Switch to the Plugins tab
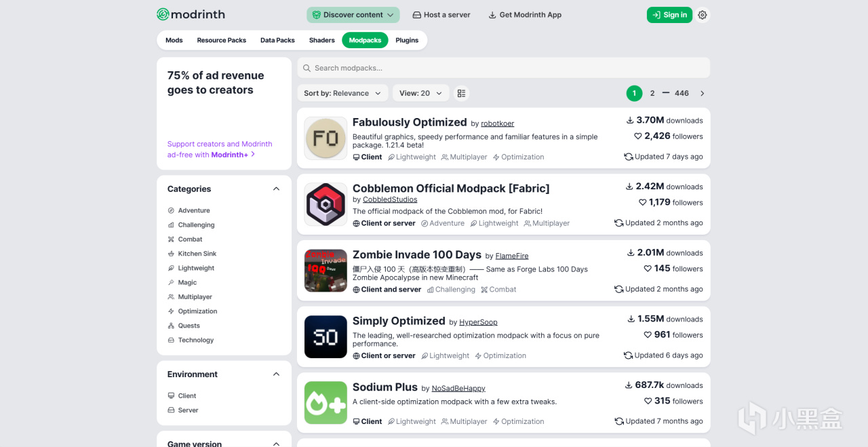Image resolution: width=868 pixels, height=447 pixels. (x=407, y=40)
